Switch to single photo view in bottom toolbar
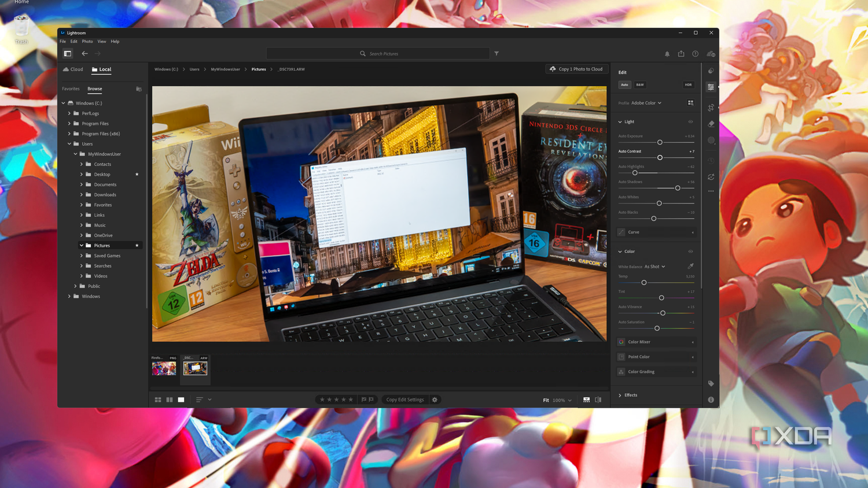868x488 pixels. click(x=181, y=400)
